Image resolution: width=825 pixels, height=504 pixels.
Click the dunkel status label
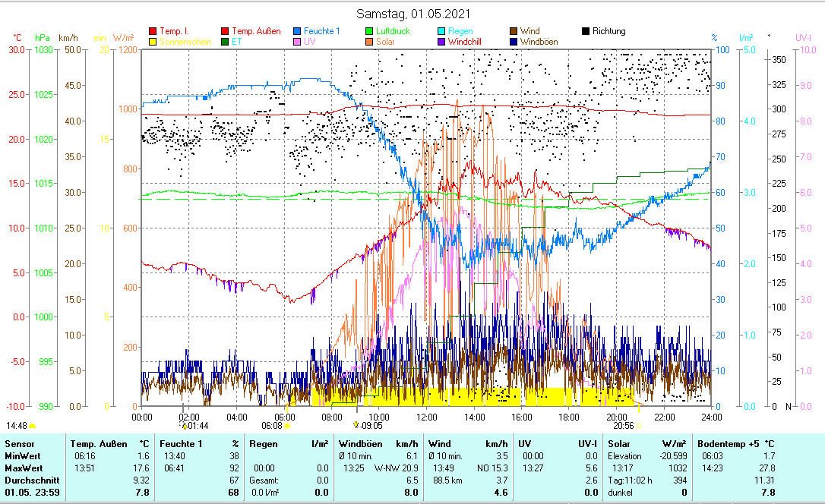[620, 493]
